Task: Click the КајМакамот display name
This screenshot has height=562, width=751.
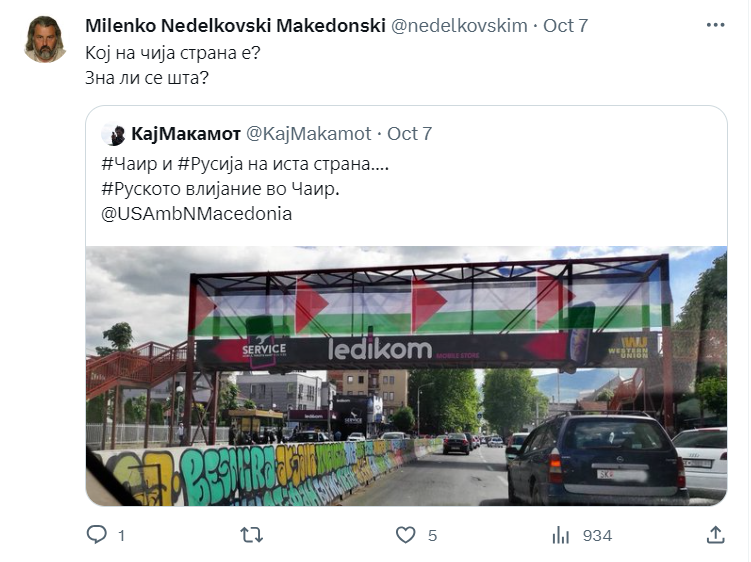Action: (186, 134)
